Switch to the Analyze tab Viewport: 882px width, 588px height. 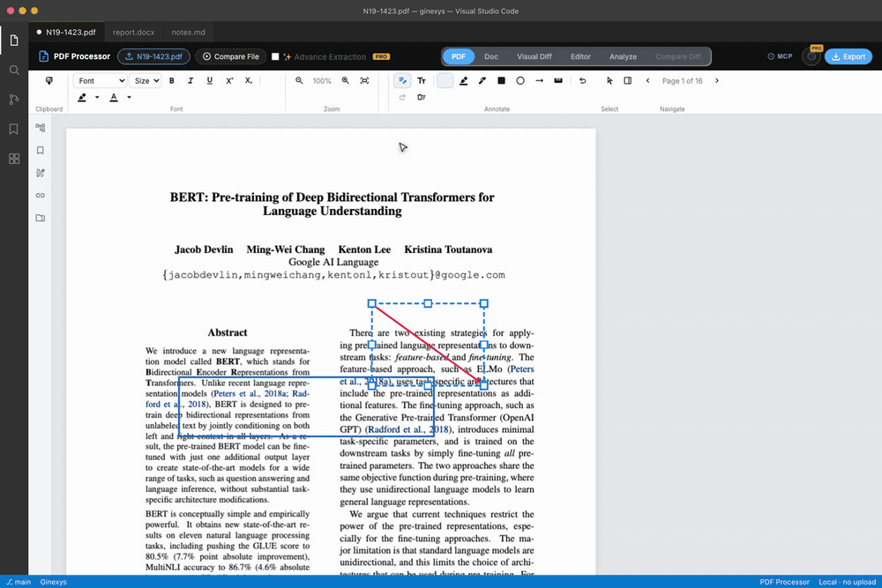click(x=624, y=56)
